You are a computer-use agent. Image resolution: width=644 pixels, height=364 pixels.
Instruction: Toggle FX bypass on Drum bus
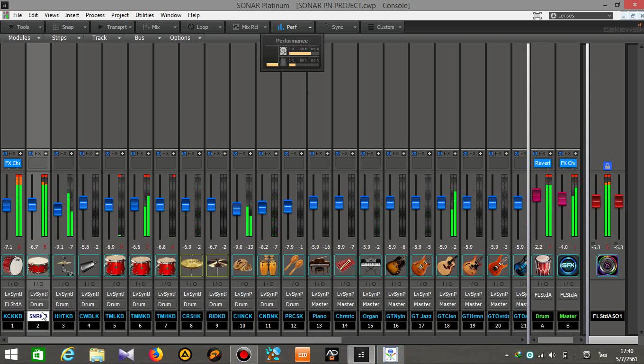[x=535, y=153]
